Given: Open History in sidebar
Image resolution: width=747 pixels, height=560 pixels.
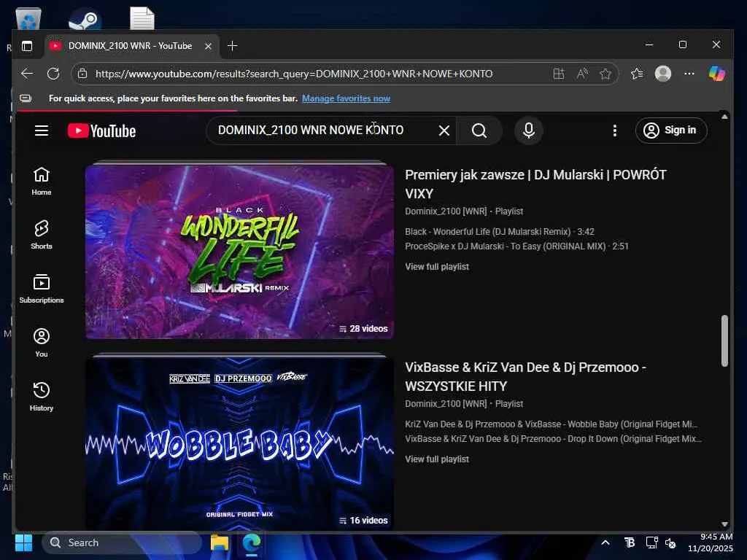Looking at the screenshot, I should click(42, 397).
